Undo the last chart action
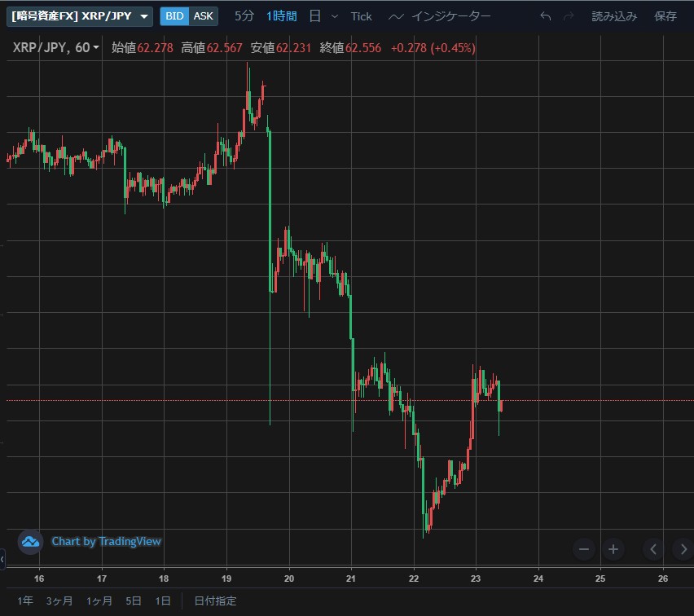 click(546, 16)
